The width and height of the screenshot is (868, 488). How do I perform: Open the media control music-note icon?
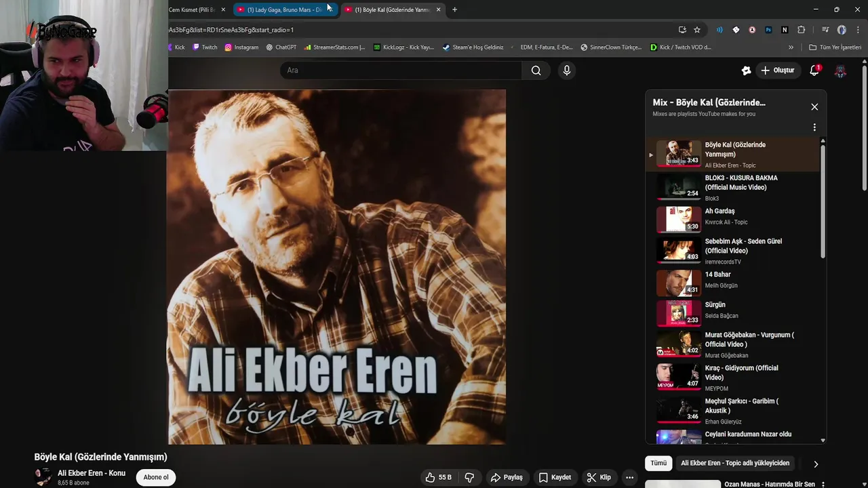[825, 30]
